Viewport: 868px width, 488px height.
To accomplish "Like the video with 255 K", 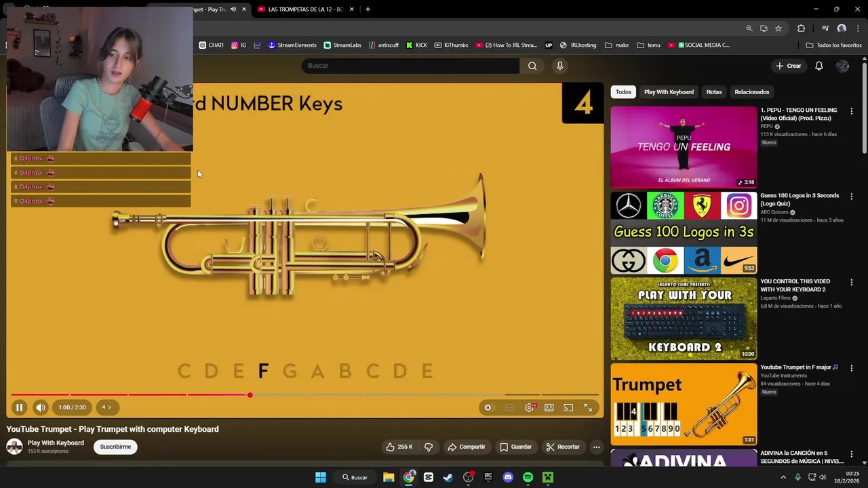I will pos(399,447).
